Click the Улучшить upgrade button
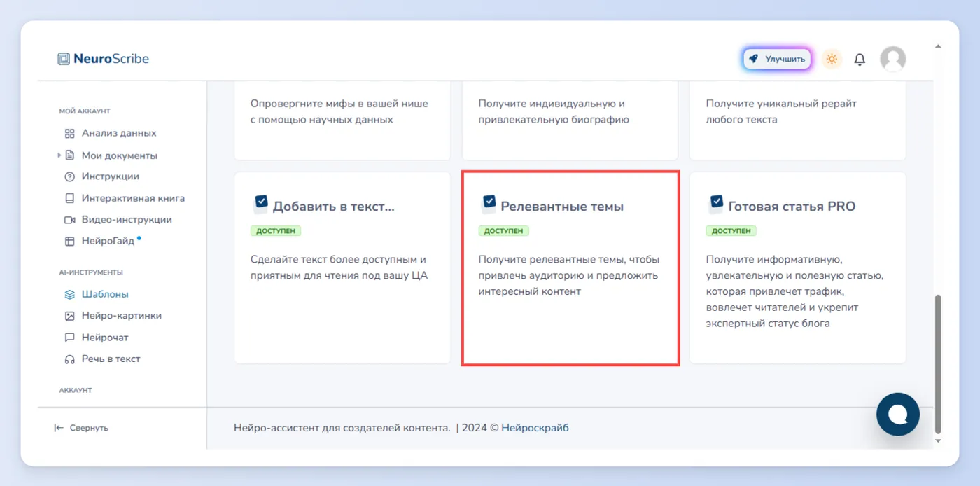The image size is (980, 486). point(777,60)
